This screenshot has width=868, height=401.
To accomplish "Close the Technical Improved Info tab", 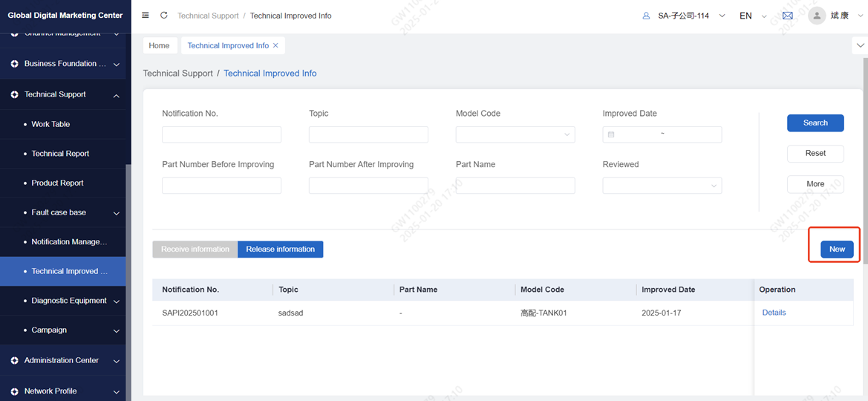I will [276, 45].
